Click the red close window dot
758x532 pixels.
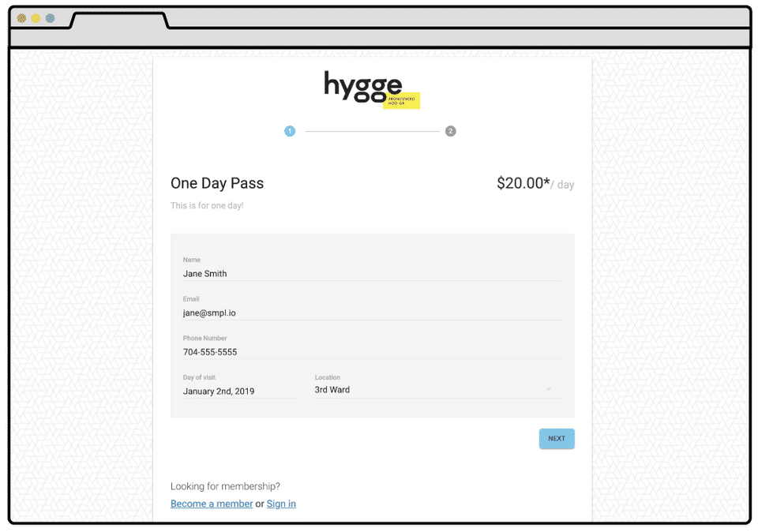click(21, 18)
